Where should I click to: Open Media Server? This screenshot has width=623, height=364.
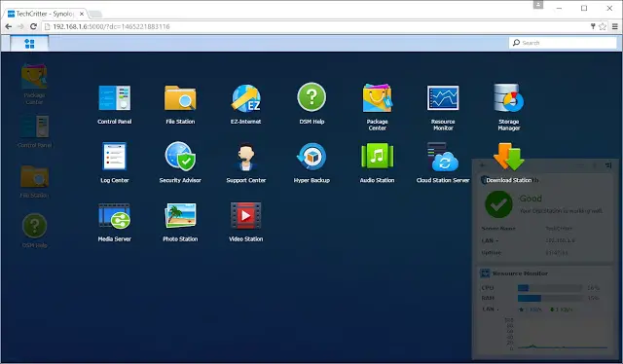[115, 222]
